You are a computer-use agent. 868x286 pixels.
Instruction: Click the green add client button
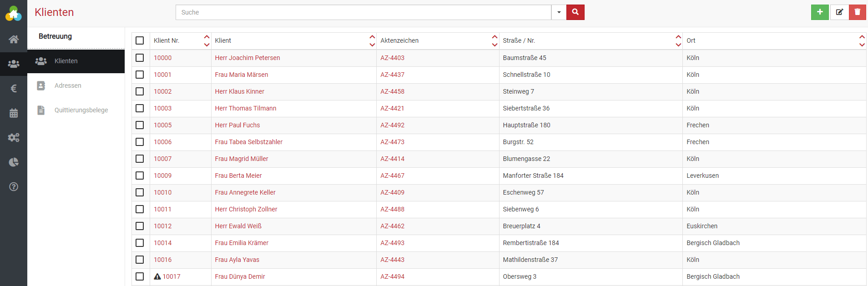[x=819, y=12]
